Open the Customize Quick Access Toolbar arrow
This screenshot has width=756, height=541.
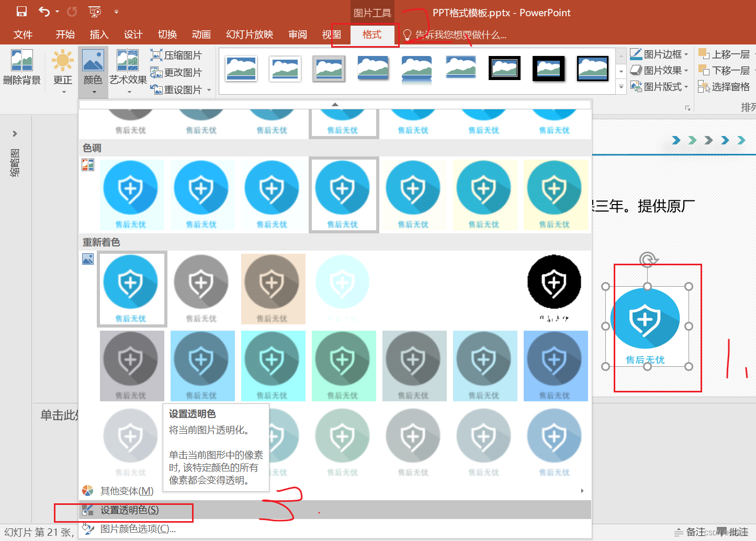click(116, 12)
